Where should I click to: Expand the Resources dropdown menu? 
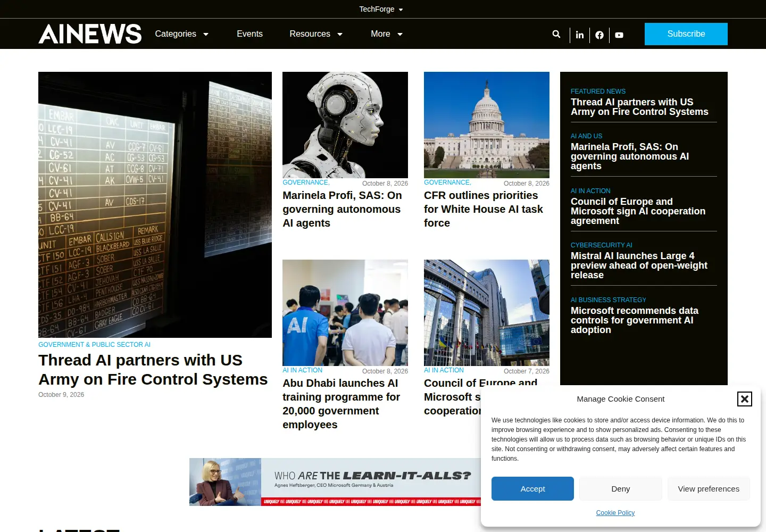(x=316, y=34)
